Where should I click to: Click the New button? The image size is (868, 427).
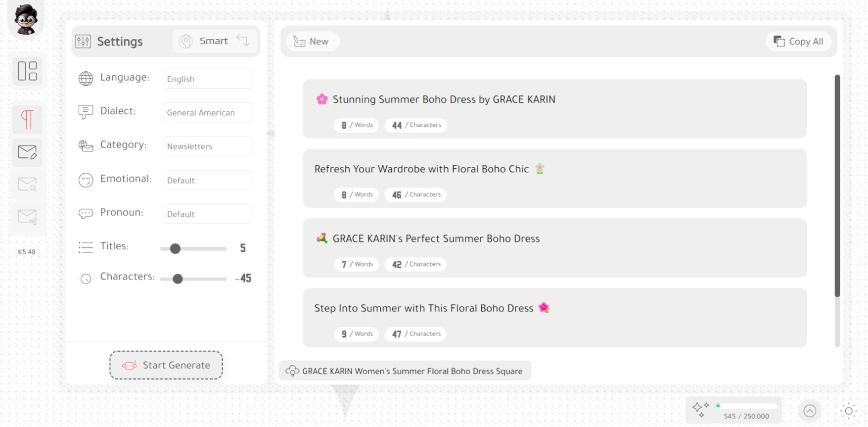[x=313, y=42]
